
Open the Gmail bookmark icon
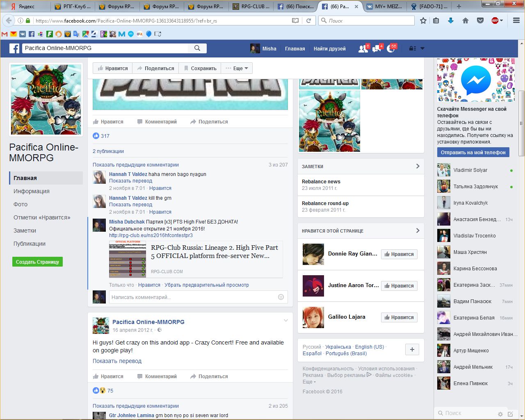5,34
